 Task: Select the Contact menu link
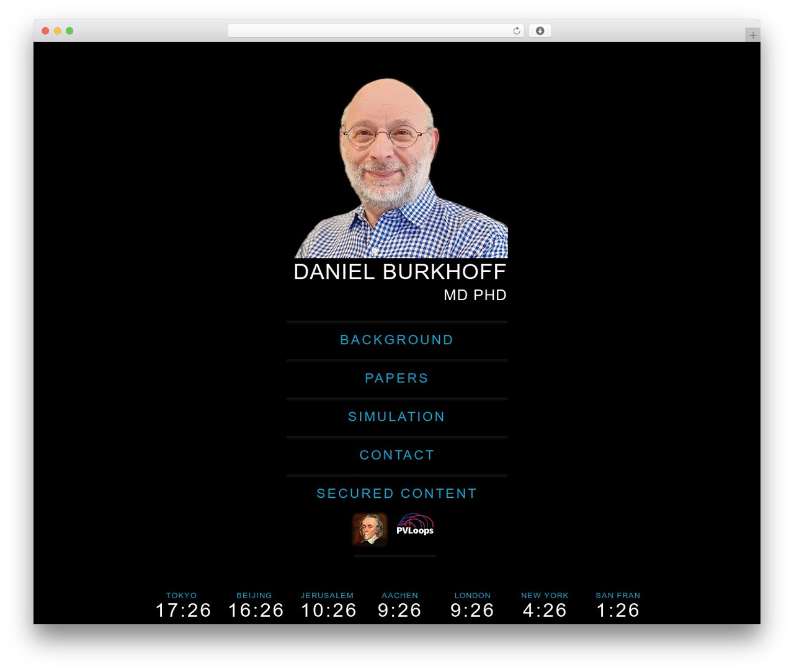pos(397,455)
